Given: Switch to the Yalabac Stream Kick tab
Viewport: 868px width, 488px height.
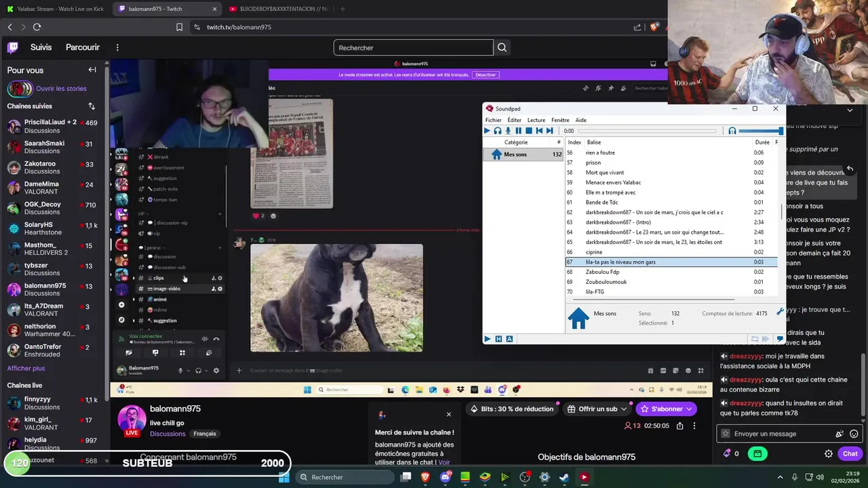Looking at the screenshot, I should [x=56, y=9].
